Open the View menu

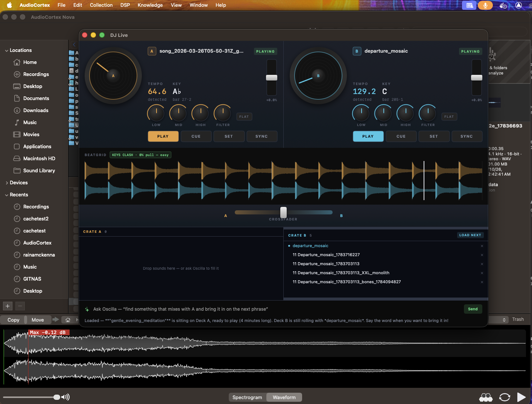[176, 5]
